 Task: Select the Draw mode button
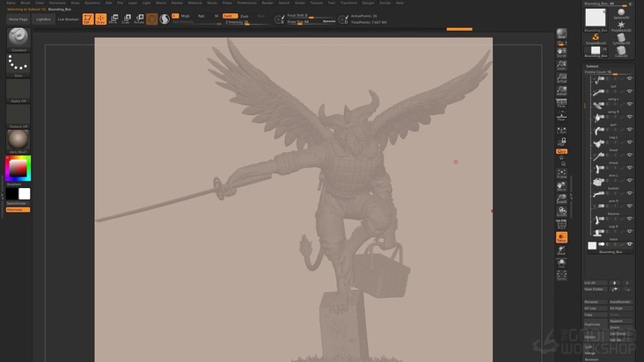pyautogui.click(x=101, y=18)
